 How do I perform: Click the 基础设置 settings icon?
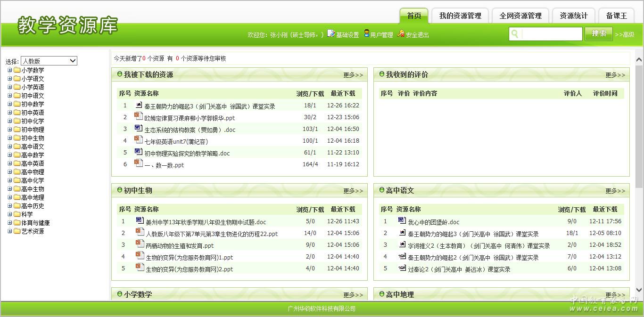pos(331,33)
